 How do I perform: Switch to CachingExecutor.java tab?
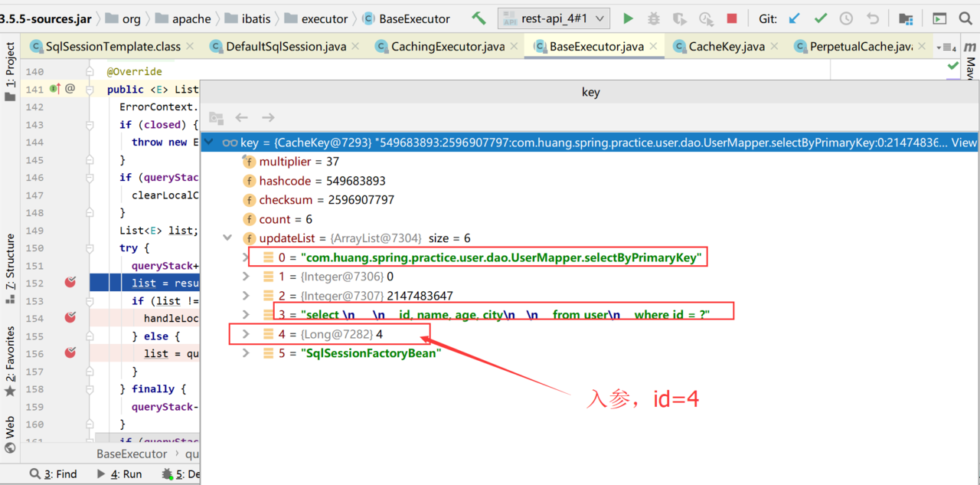(448, 47)
